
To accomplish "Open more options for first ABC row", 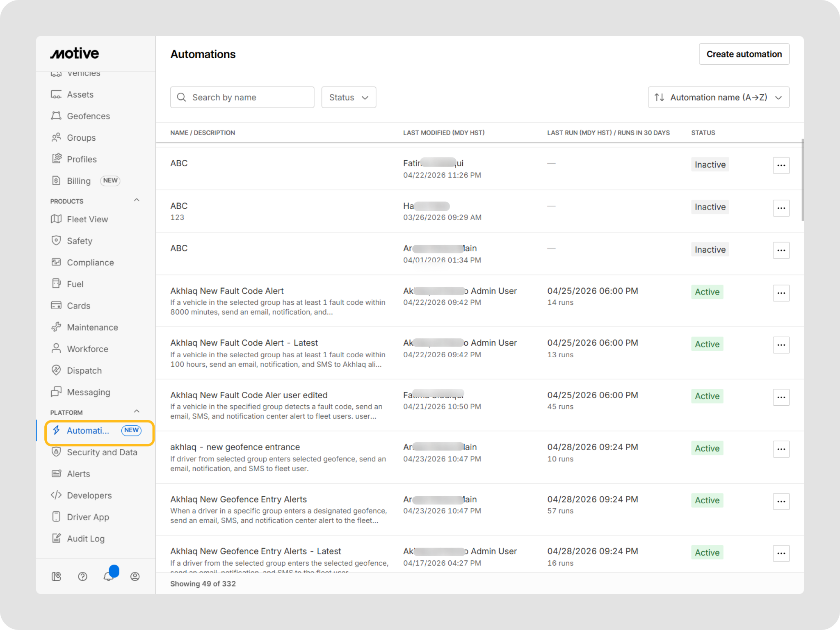I will pyautogui.click(x=781, y=165).
